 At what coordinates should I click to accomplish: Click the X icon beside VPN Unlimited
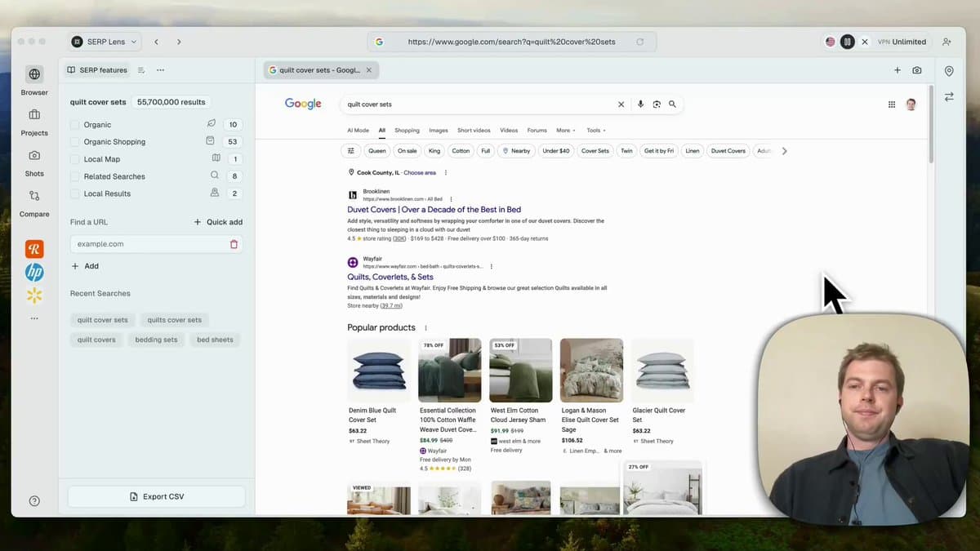865,42
